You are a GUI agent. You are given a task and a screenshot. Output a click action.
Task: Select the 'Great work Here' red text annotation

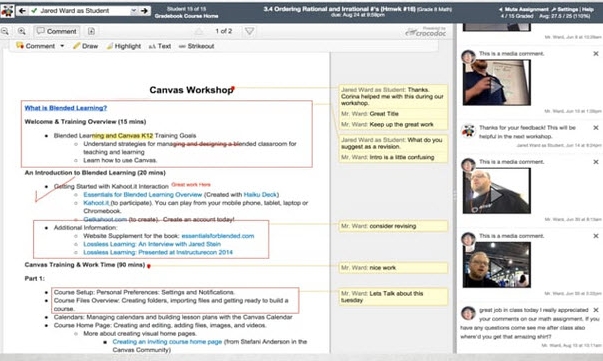point(191,185)
